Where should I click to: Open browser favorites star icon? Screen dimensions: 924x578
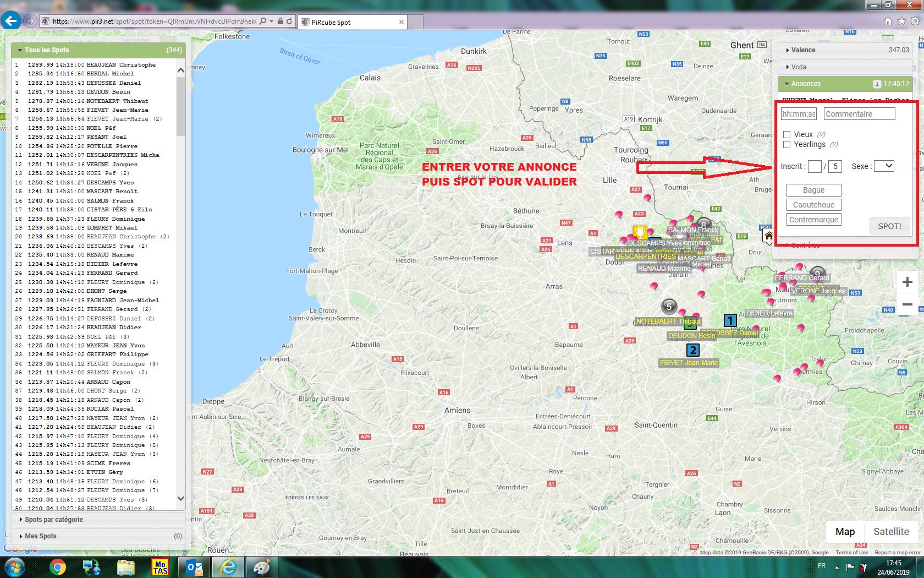pyautogui.click(x=901, y=21)
